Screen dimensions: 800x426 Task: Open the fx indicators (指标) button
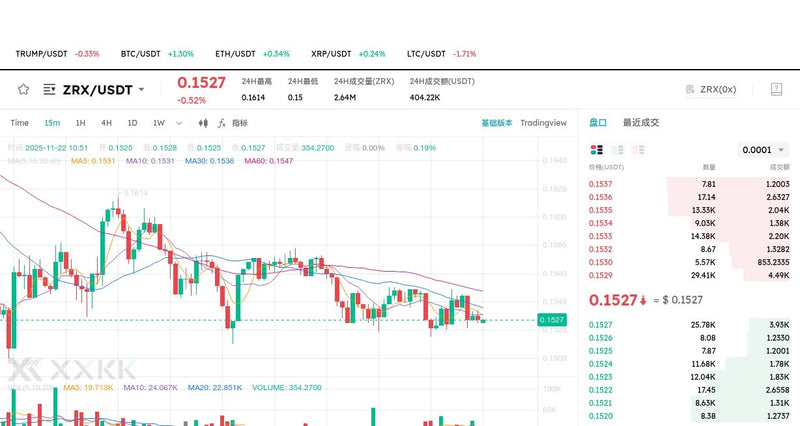pos(235,123)
